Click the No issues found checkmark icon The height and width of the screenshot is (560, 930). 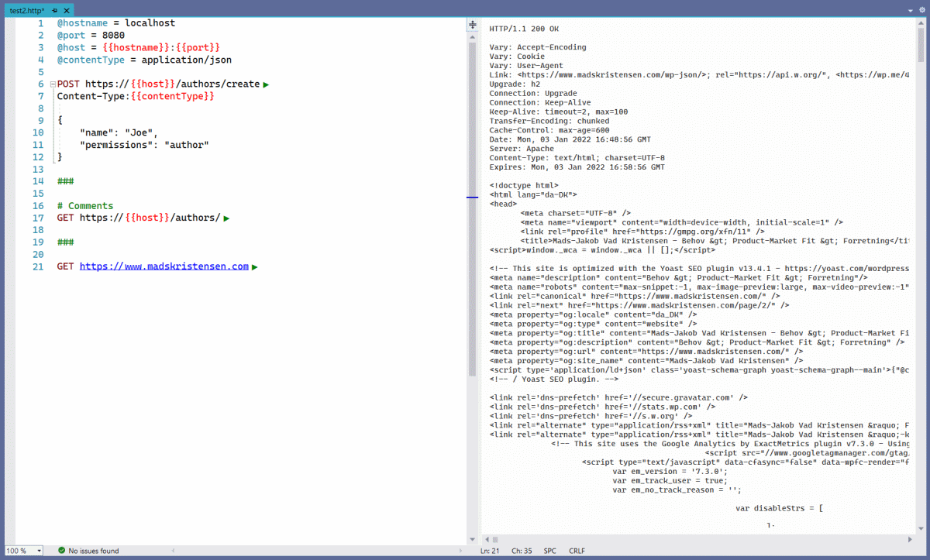click(61, 551)
